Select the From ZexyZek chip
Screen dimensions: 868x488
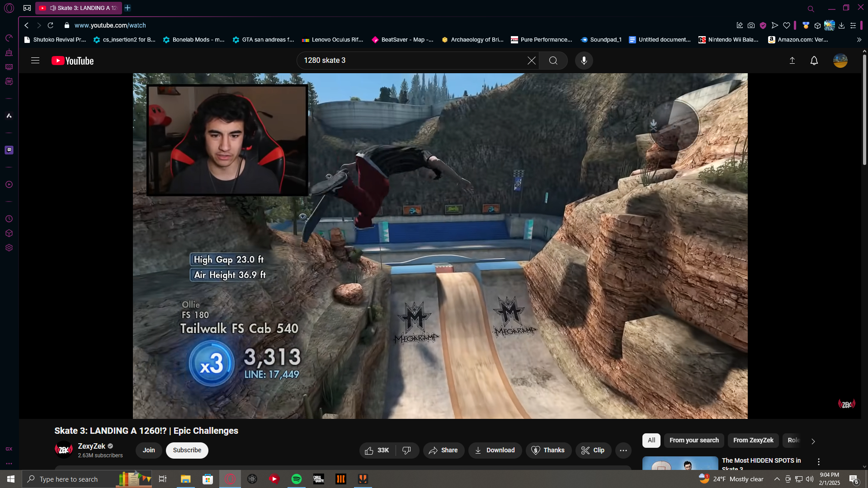[753, 440]
